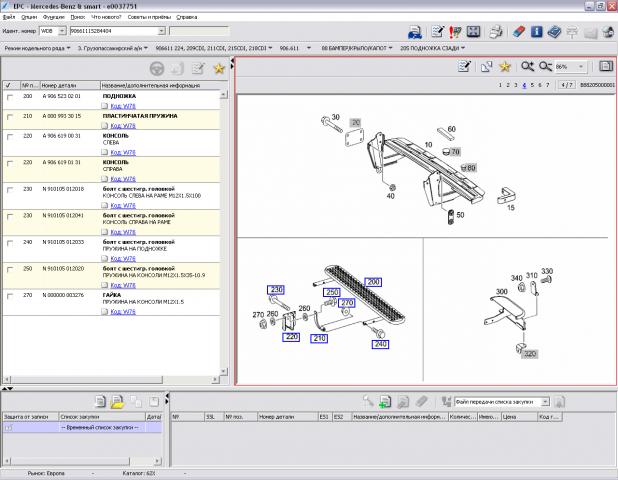
Task: Open the Справка menu
Action: pos(186,17)
